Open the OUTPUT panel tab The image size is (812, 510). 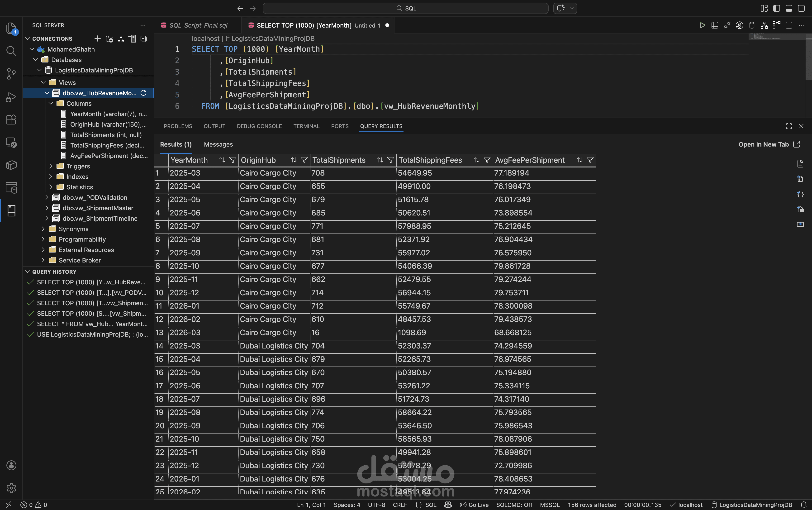(214, 126)
